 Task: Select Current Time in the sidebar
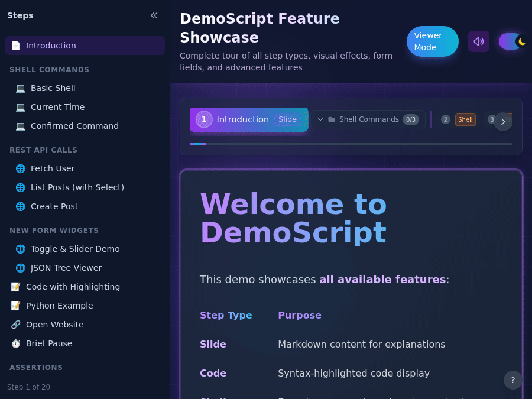57,107
